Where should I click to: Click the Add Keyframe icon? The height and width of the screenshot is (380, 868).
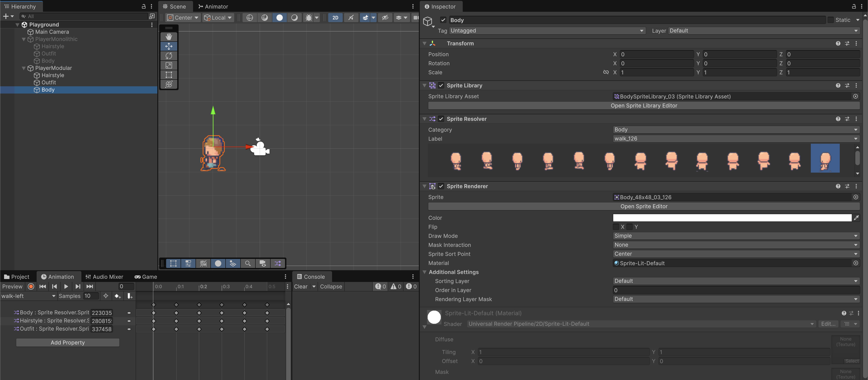[x=117, y=296]
